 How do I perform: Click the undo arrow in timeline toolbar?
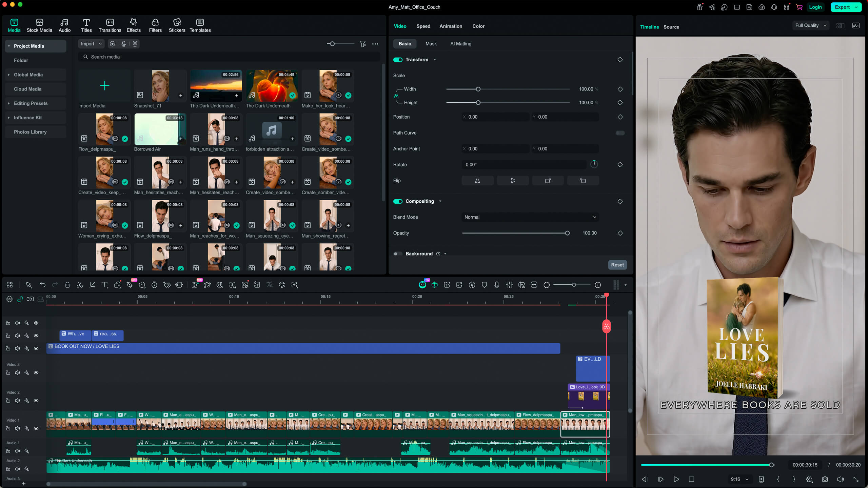click(x=43, y=285)
